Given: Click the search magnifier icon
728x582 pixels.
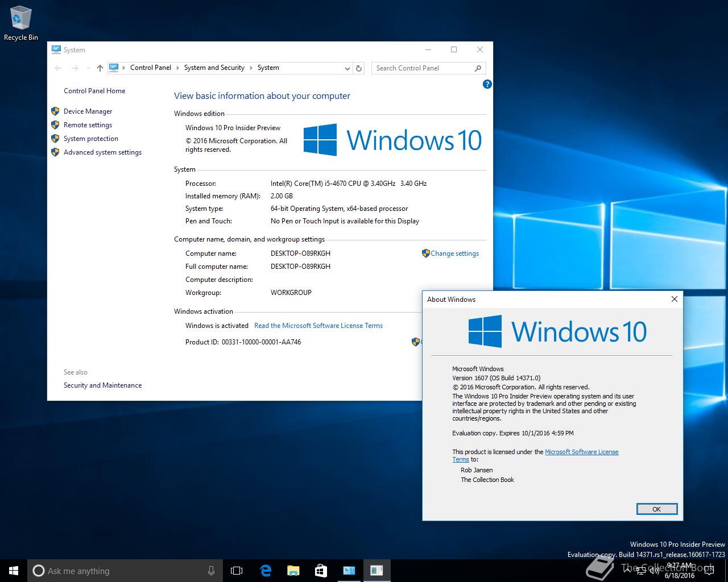Looking at the screenshot, I should (478, 68).
